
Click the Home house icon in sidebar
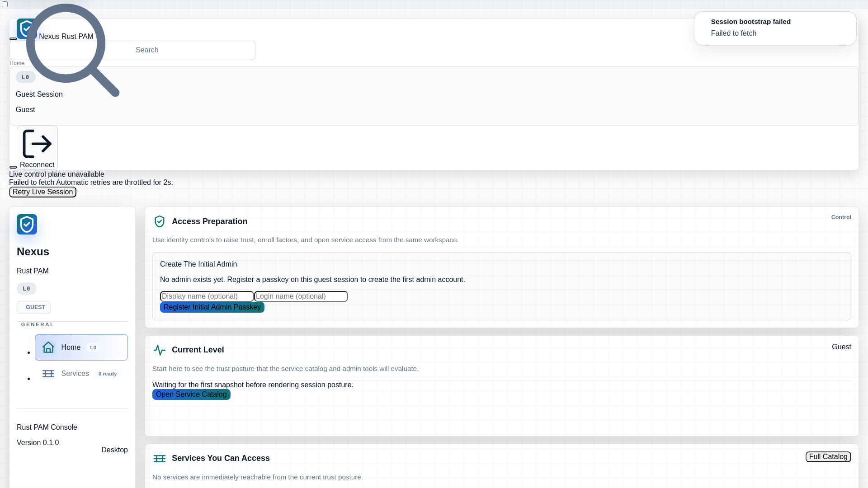coord(48,347)
